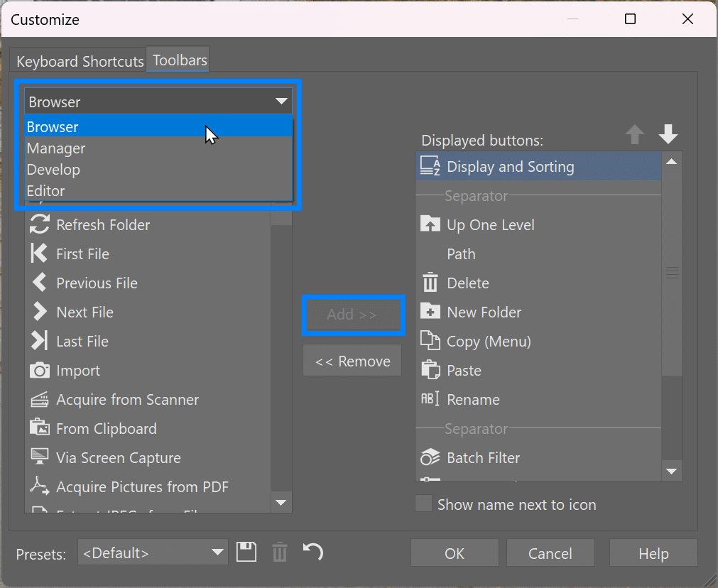Enable Show name next to icon
This screenshot has width=718, height=588.
coord(423,504)
